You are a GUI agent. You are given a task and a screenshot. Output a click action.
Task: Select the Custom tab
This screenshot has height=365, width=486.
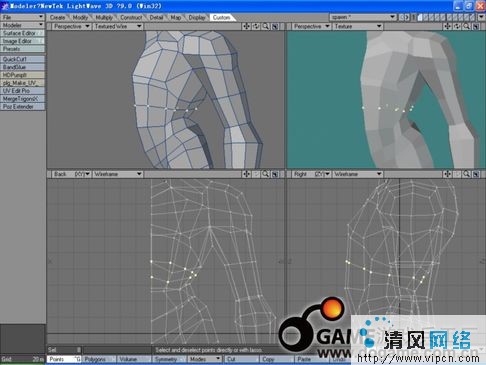click(x=221, y=17)
